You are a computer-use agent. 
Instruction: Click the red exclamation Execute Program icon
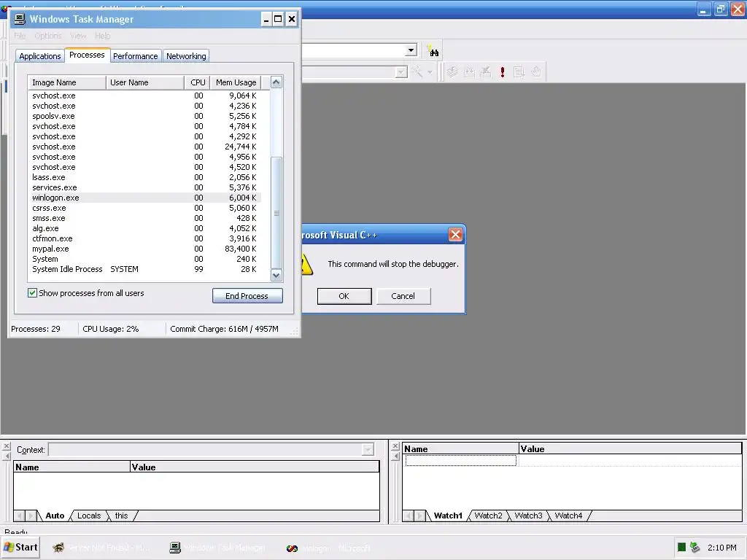[502, 72]
